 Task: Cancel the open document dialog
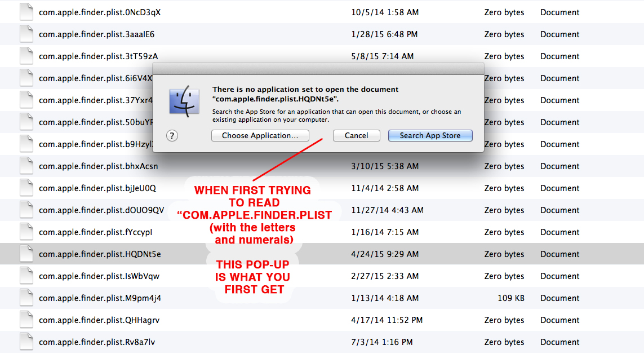click(x=356, y=135)
